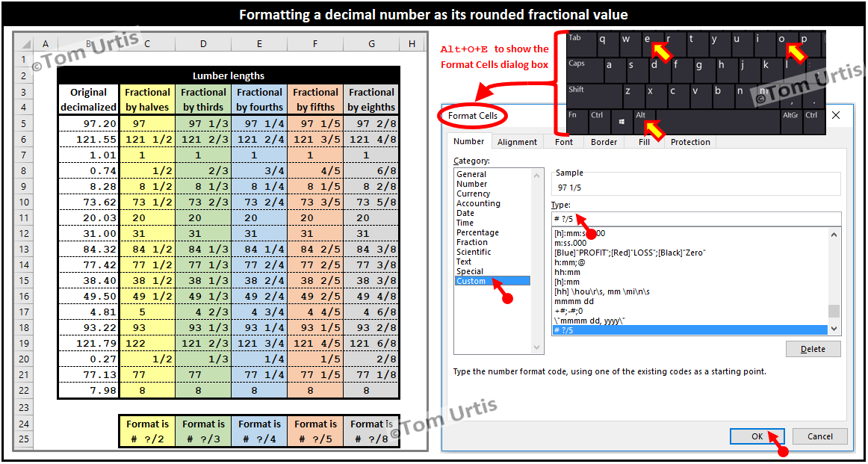Select the Lumber lengths title cell

(228, 75)
